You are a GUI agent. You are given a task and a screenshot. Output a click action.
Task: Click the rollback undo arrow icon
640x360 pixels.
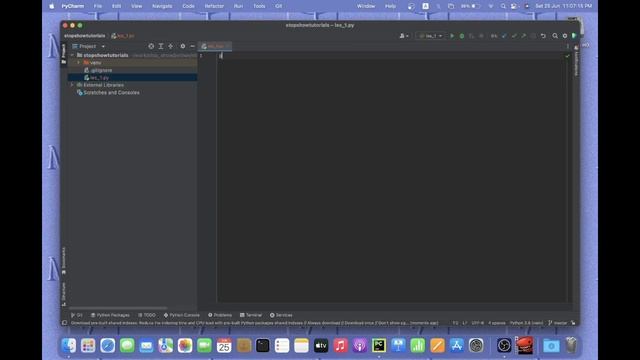543,36
